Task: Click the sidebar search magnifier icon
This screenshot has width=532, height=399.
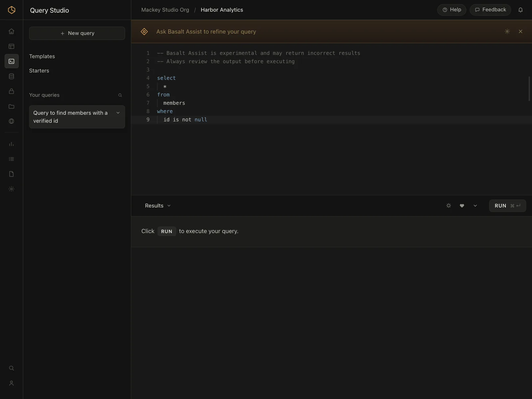Action: 11,368
